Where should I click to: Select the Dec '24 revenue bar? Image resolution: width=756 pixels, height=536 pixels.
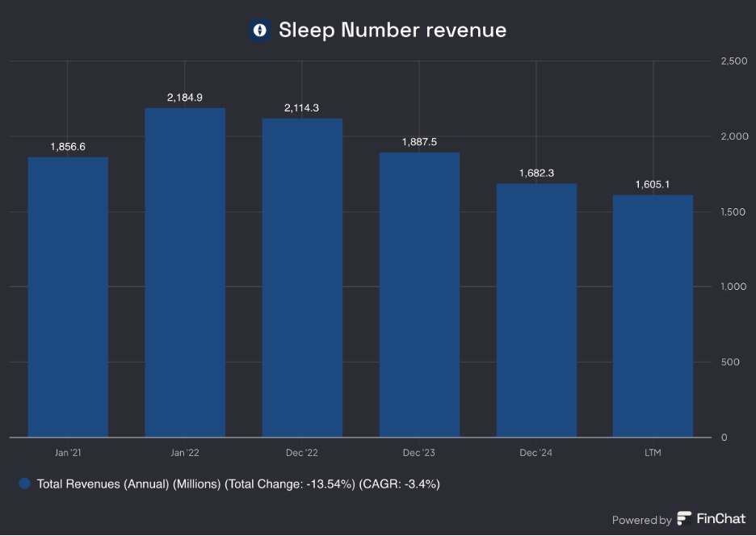pyautogui.click(x=536, y=311)
